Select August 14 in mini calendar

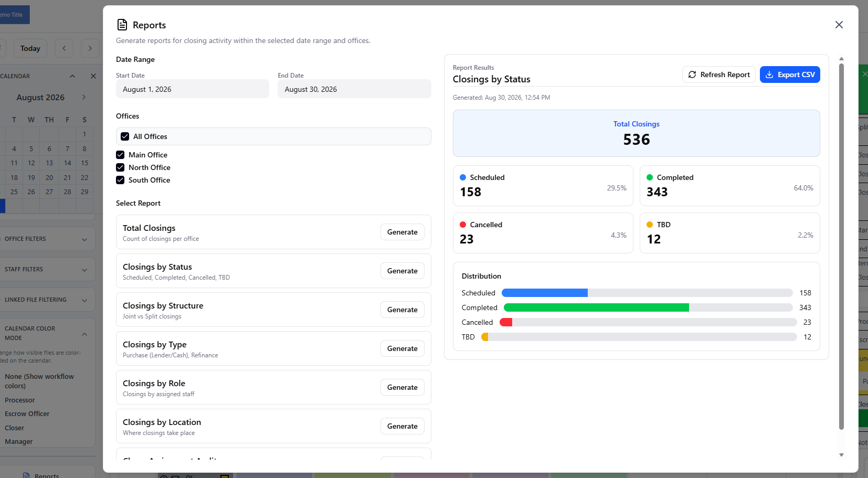click(67, 163)
